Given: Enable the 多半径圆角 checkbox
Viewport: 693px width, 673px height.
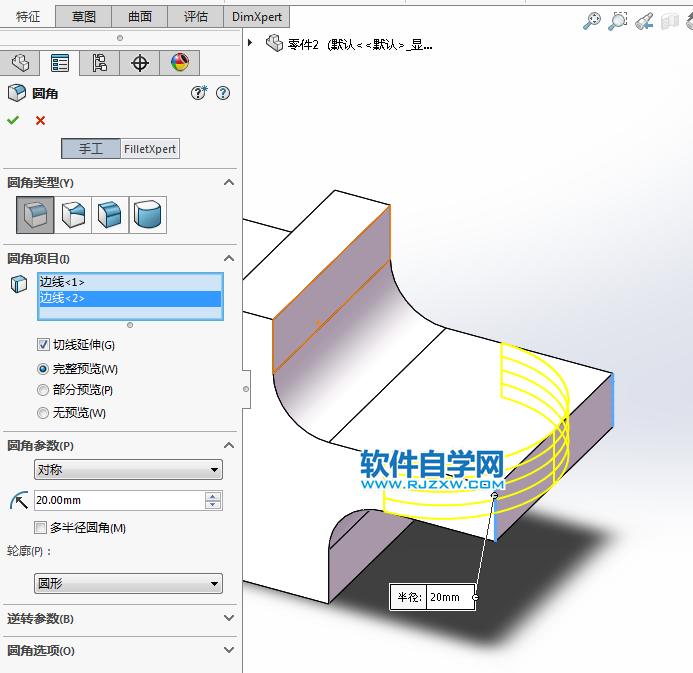Looking at the screenshot, I should coord(40,527).
